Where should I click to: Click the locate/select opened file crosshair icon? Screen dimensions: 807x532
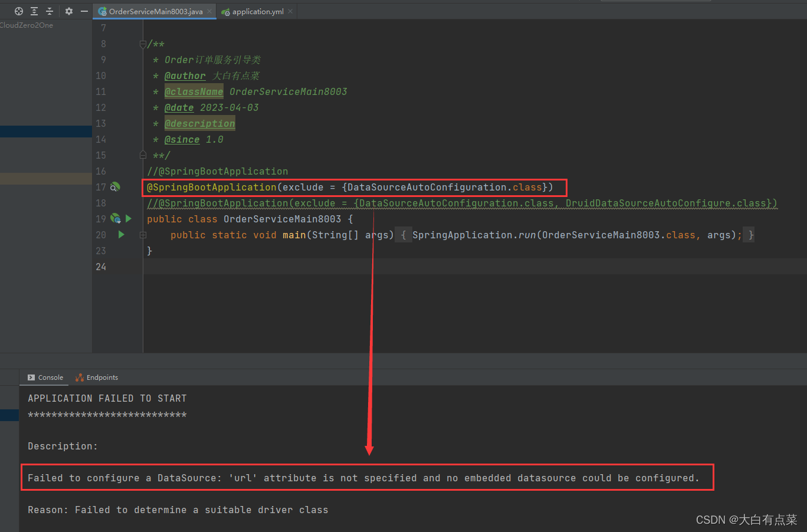tap(19, 11)
